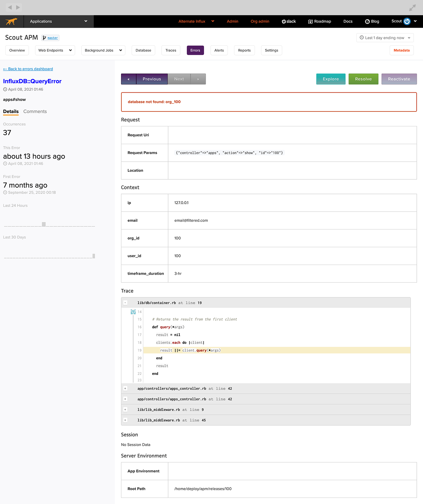Expand the Background Jobs dropdown

click(103, 50)
